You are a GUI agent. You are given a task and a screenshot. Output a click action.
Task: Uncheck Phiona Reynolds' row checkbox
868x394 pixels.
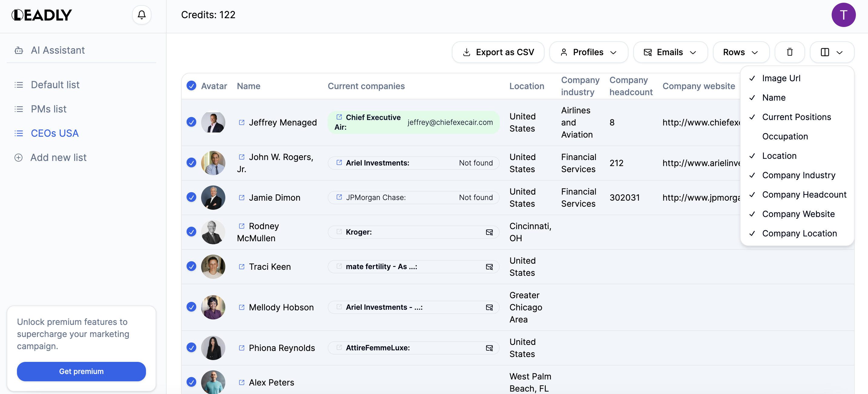click(x=191, y=347)
